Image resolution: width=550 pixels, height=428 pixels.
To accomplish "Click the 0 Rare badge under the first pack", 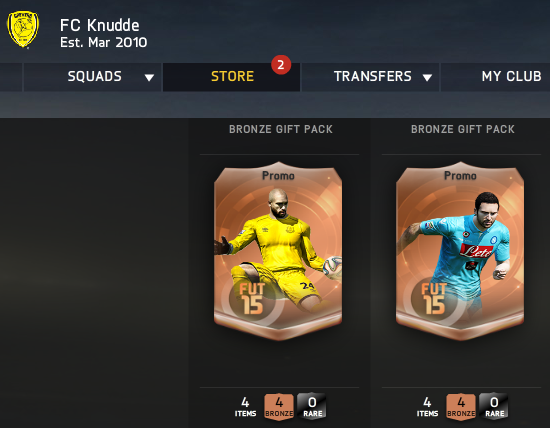I will point(312,406).
